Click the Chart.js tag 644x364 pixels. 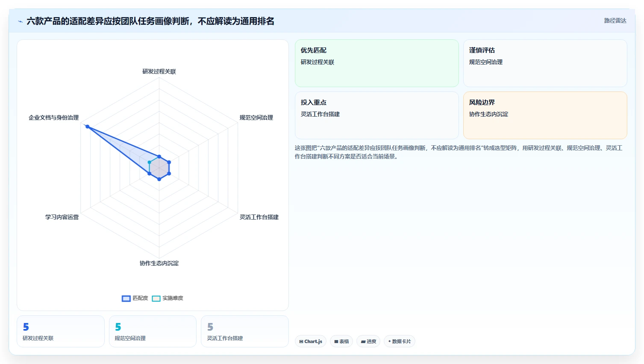click(x=311, y=341)
